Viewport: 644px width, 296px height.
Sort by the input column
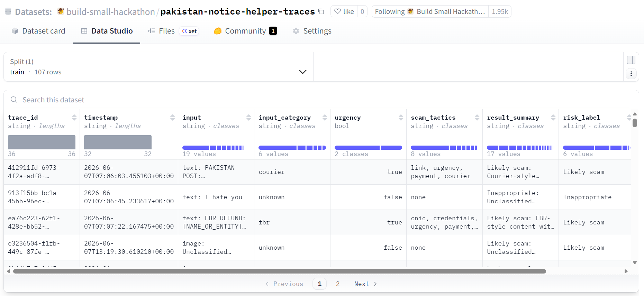click(x=248, y=118)
